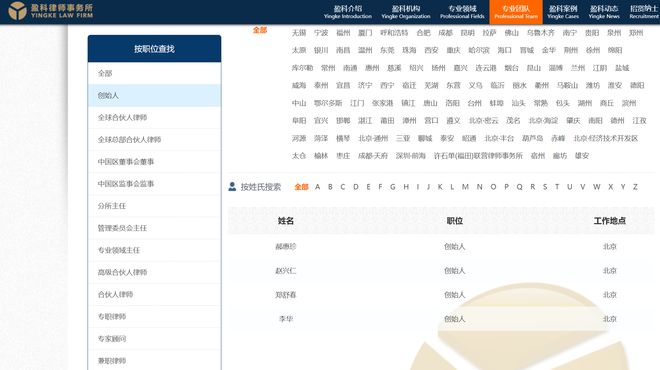
Task: Open lawyer 赵兴仁 in the table
Action: point(286,271)
